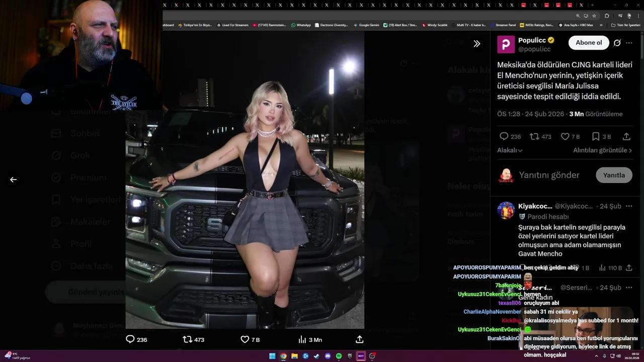
Task: Open weather widget showing 5°C
Action: (x=18, y=356)
